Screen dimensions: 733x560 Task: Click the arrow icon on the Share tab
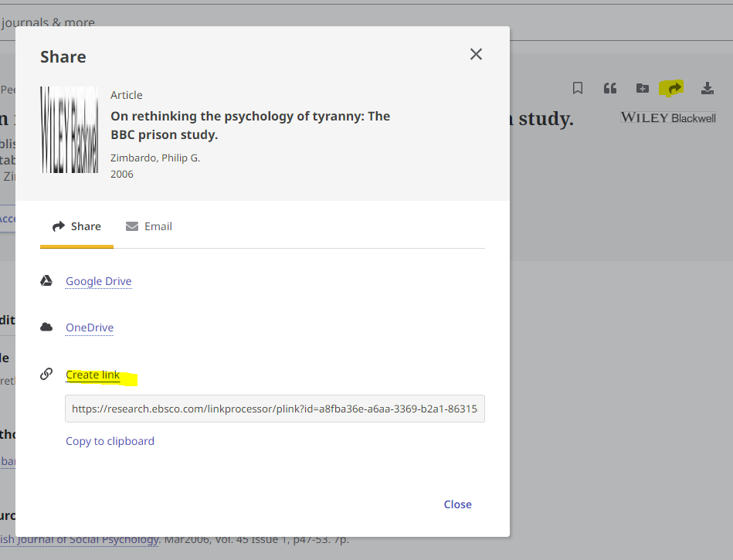point(58,226)
